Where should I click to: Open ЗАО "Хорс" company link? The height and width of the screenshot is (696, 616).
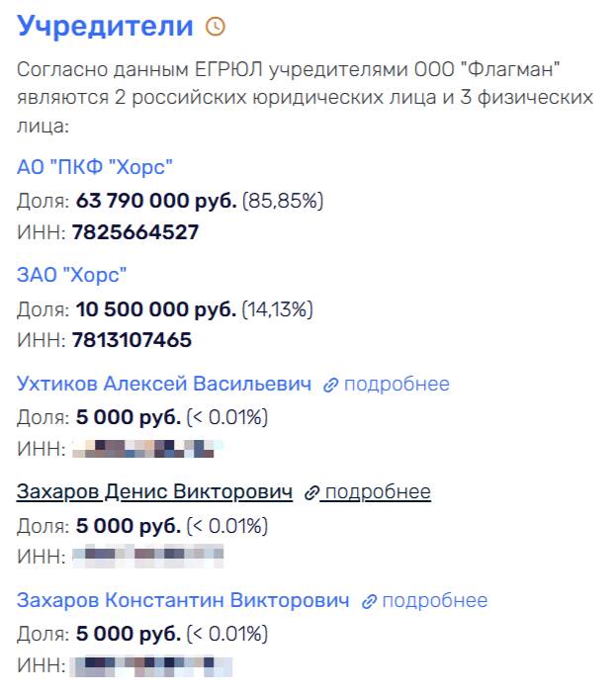click(x=71, y=275)
